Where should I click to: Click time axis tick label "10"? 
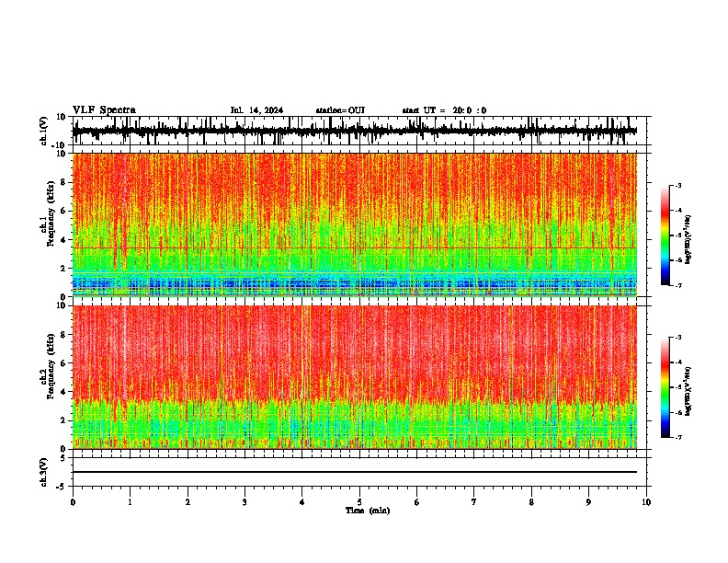point(646,502)
